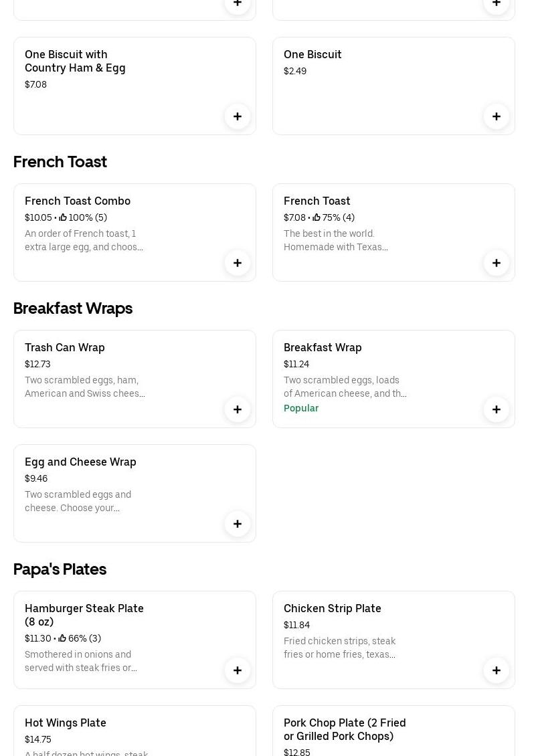The width and height of the screenshot is (538, 756).
Task: Add Egg and Cheese Wrap to order
Action: point(238,524)
